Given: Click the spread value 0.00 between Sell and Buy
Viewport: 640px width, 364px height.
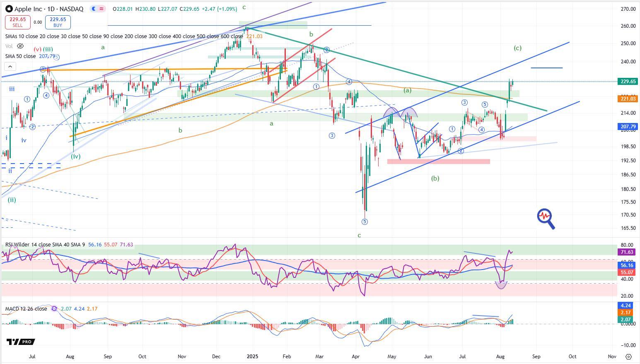Looking at the screenshot, I should [x=38, y=22].
